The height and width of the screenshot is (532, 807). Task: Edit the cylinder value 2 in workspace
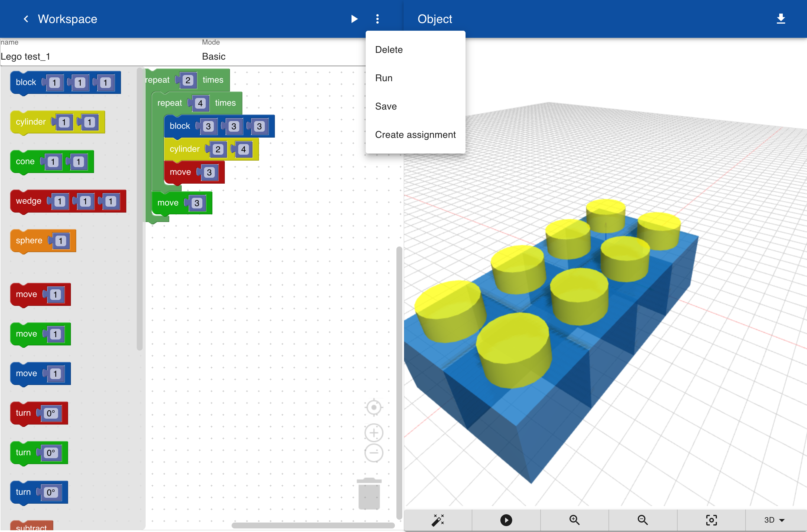[218, 150]
